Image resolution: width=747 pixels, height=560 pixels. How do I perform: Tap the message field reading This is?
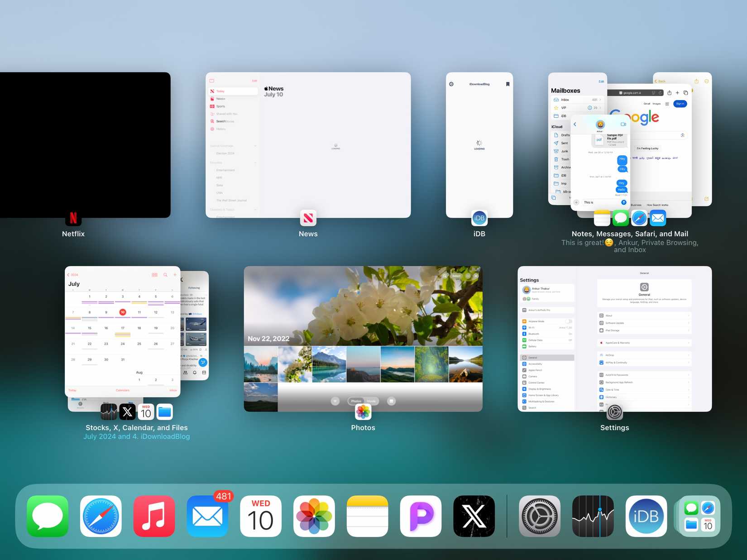pyautogui.click(x=588, y=202)
